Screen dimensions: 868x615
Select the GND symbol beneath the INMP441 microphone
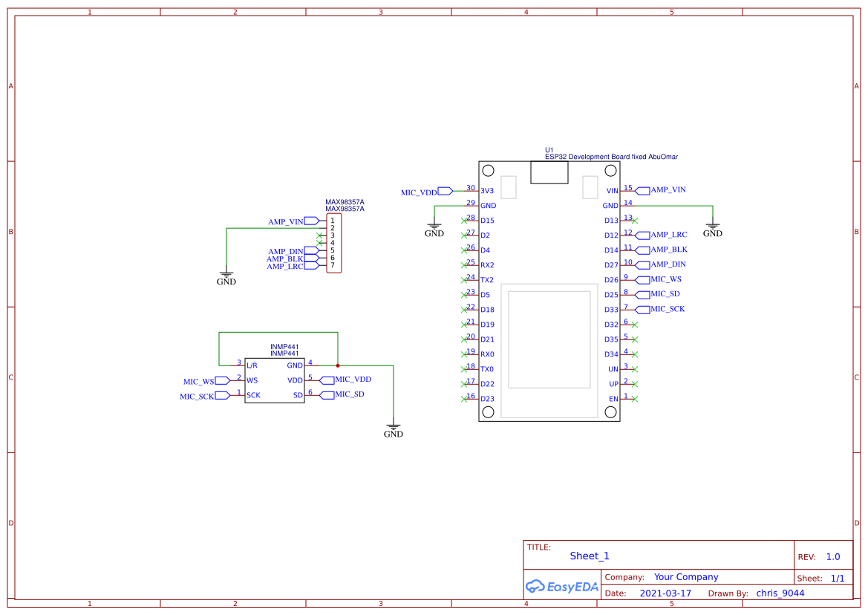click(393, 430)
